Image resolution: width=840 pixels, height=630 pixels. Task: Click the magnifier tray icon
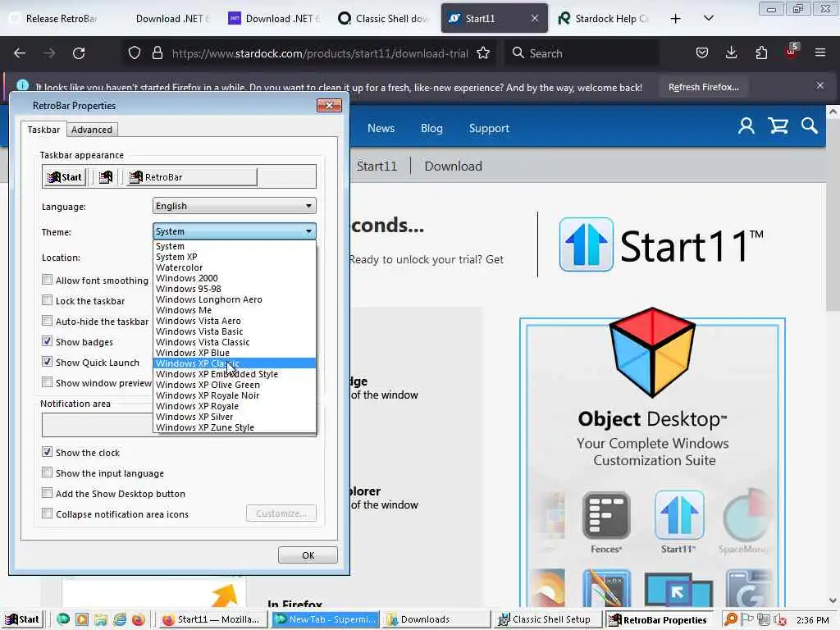731,620
